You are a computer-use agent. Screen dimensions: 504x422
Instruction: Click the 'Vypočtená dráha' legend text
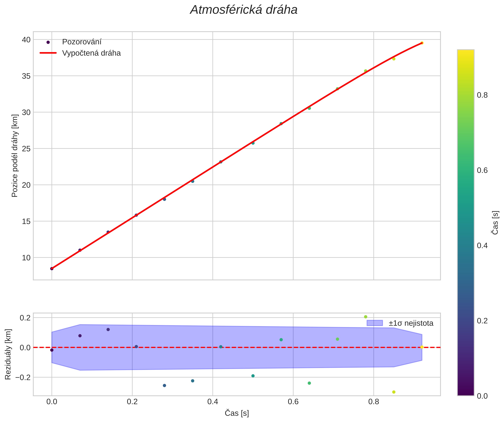pos(91,53)
